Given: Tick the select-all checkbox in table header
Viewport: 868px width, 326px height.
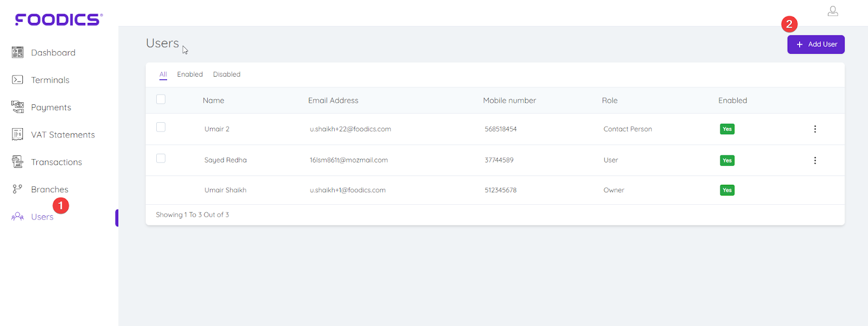Looking at the screenshot, I should [x=161, y=99].
